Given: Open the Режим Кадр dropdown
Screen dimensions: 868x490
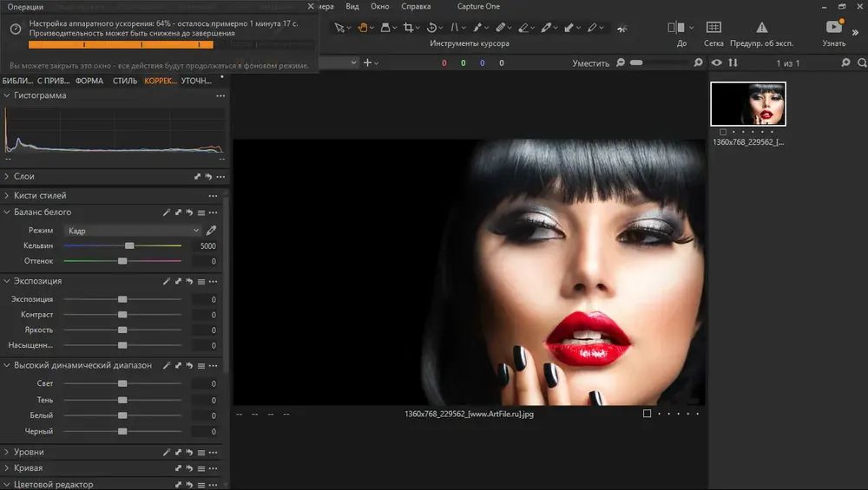Looking at the screenshot, I should (133, 230).
